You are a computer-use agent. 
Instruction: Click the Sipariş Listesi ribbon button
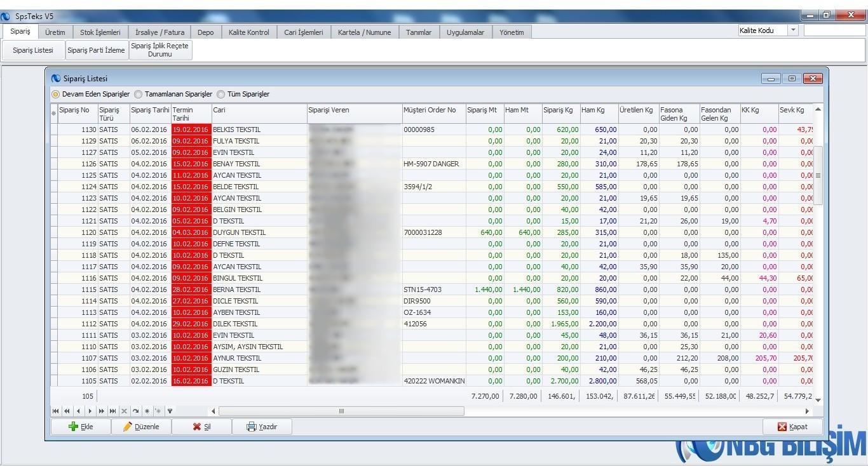33,50
